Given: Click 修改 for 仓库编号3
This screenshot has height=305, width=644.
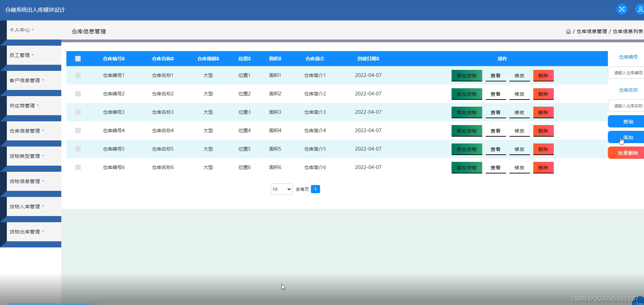Looking at the screenshot, I should (519, 112).
